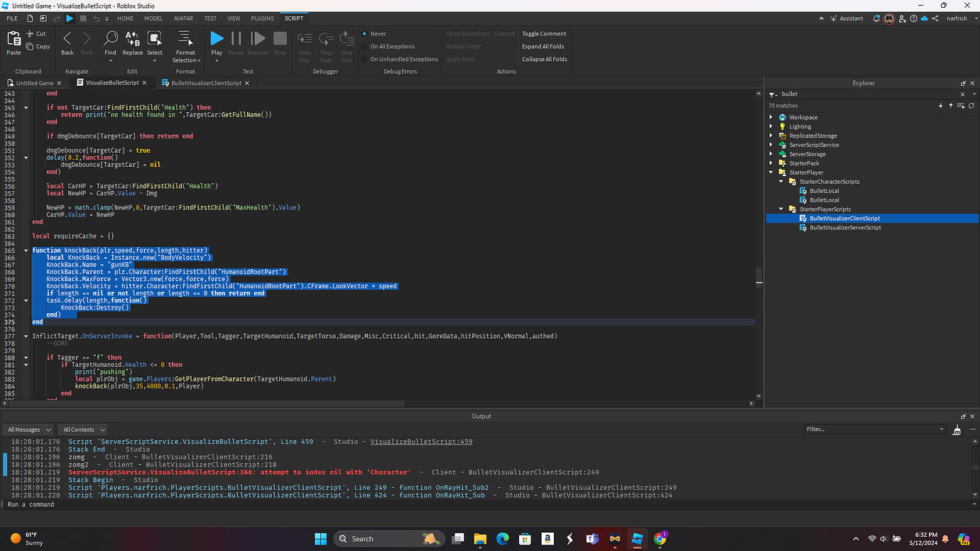Collapse the StarterCharacterScripts node arrow

[782, 182]
